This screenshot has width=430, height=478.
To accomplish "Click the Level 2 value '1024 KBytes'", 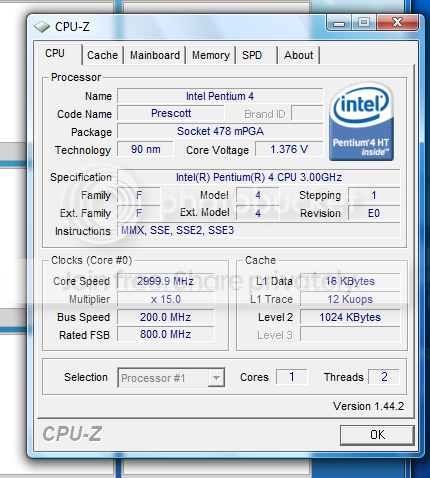I will pyautogui.click(x=350, y=317).
